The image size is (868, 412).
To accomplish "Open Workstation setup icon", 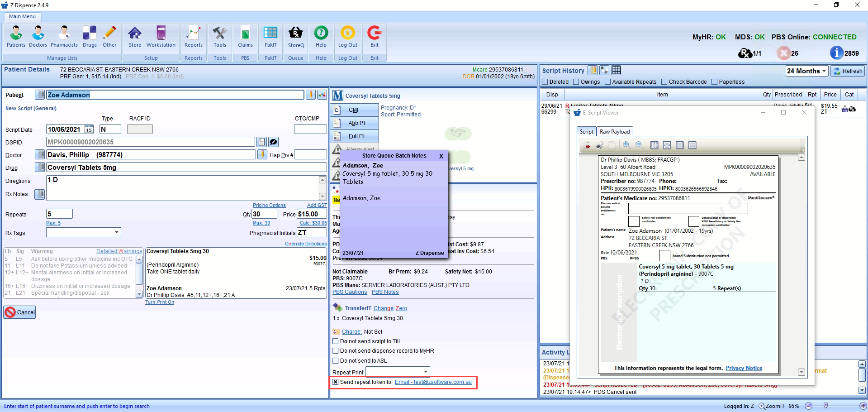I will tap(161, 36).
